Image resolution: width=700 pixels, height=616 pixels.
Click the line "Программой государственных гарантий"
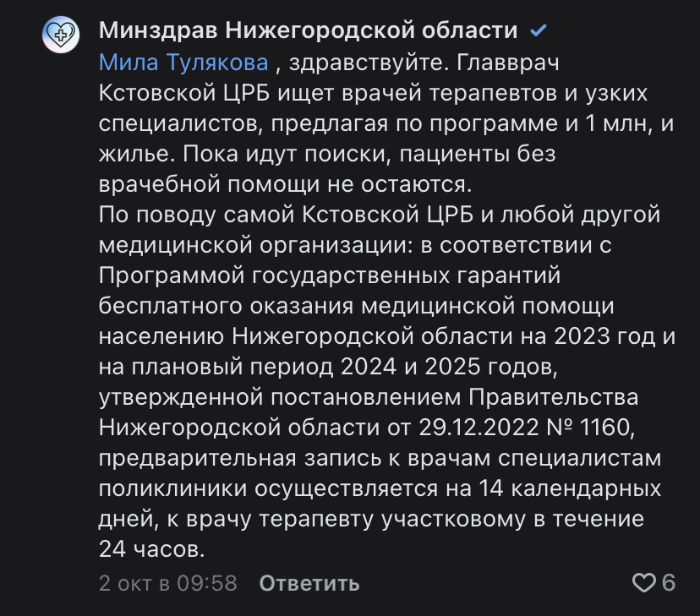(330, 275)
